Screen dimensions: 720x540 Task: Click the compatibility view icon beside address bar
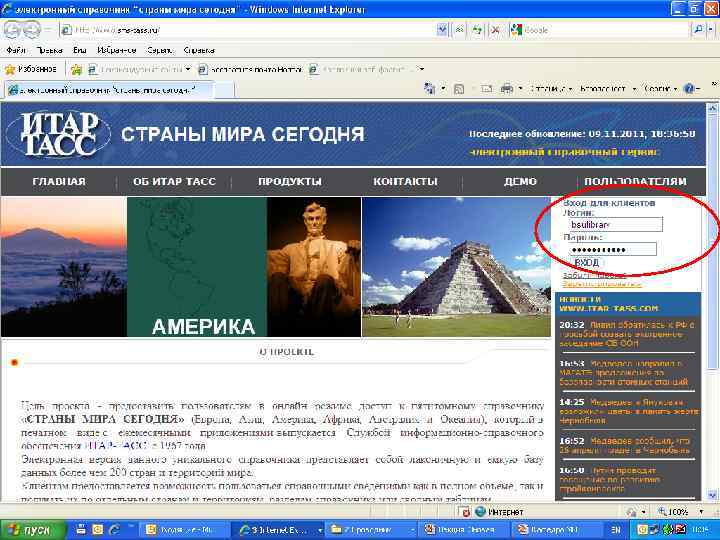(x=459, y=30)
